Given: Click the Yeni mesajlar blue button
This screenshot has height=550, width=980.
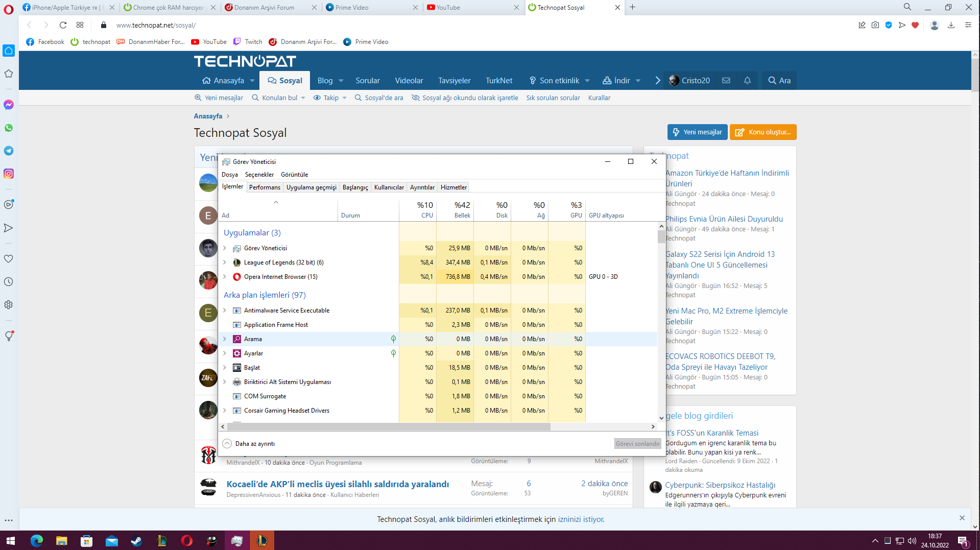Looking at the screenshot, I should click(x=697, y=132).
